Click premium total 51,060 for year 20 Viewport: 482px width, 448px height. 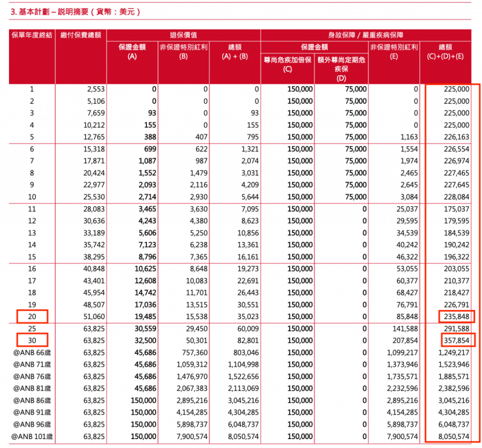pos(94,317)
